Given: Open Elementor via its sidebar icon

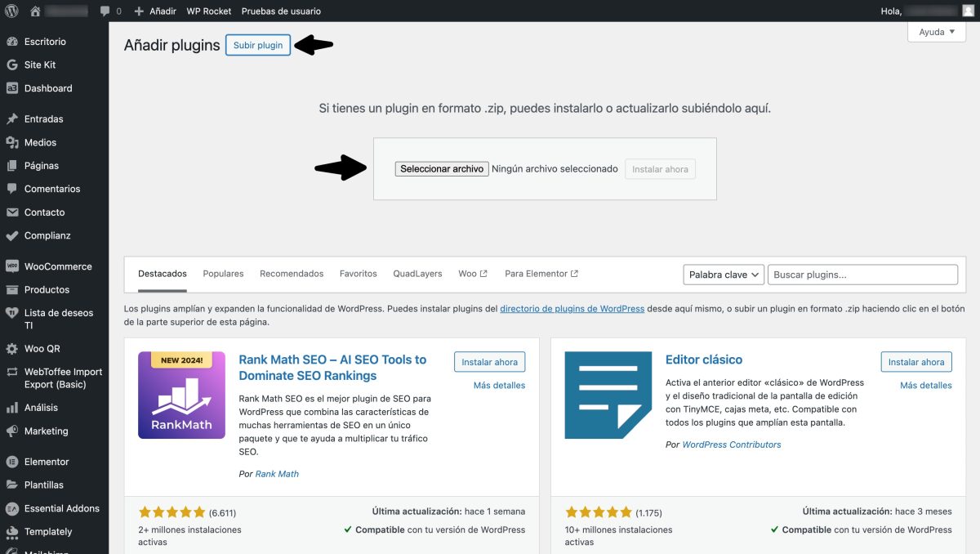Looking at the screenshot, I should pyautogui.click(x=11, y=461).
